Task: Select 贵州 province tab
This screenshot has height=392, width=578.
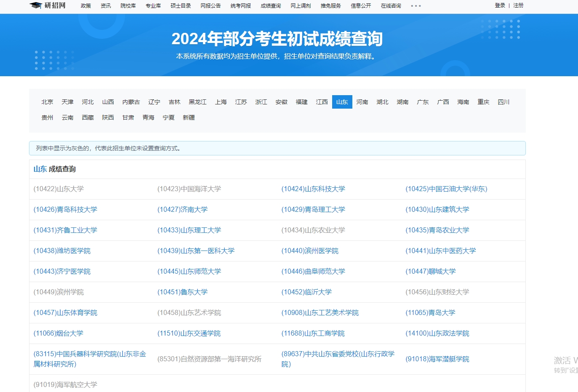Action: (x=47, y=117)
